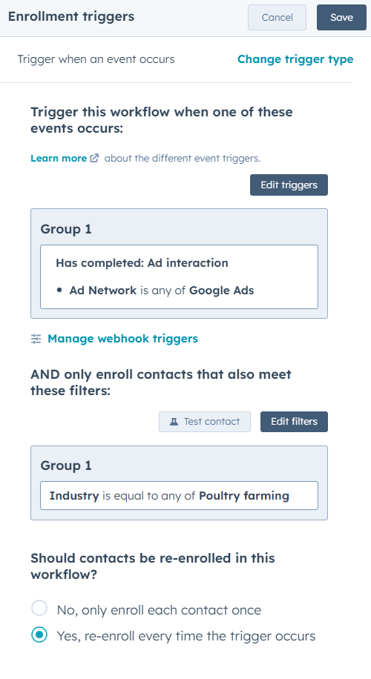This screenshot has width=371, height=679.
Task: Select the Industry equals Poultry farming filter
Action: (x=179, y=495)
